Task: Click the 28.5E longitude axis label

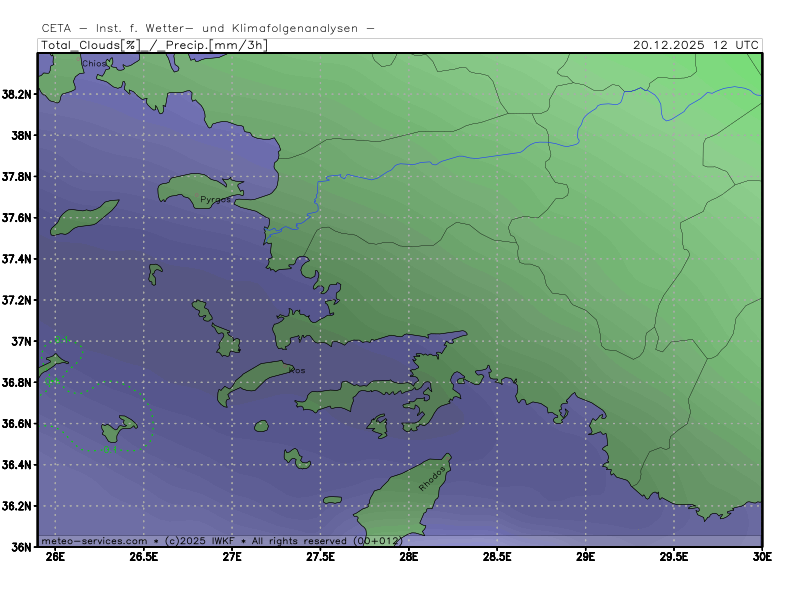Action: pyautogui.click(x=497, y=557)
